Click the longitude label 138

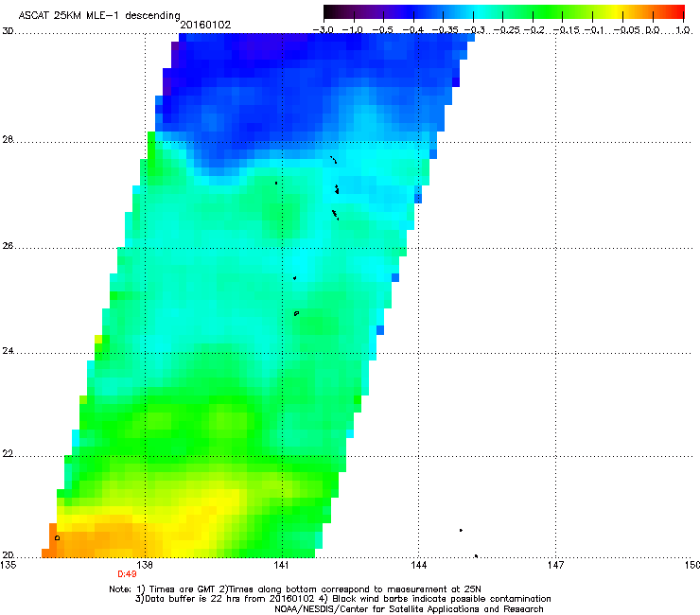pyautogui.click(x=145, y=565)
